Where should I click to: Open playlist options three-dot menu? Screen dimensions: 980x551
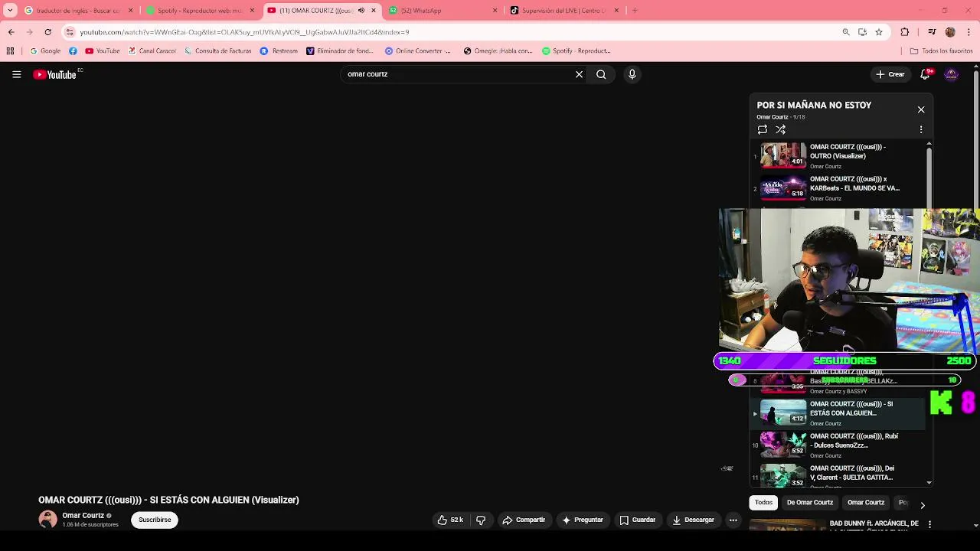click(921, 130)
